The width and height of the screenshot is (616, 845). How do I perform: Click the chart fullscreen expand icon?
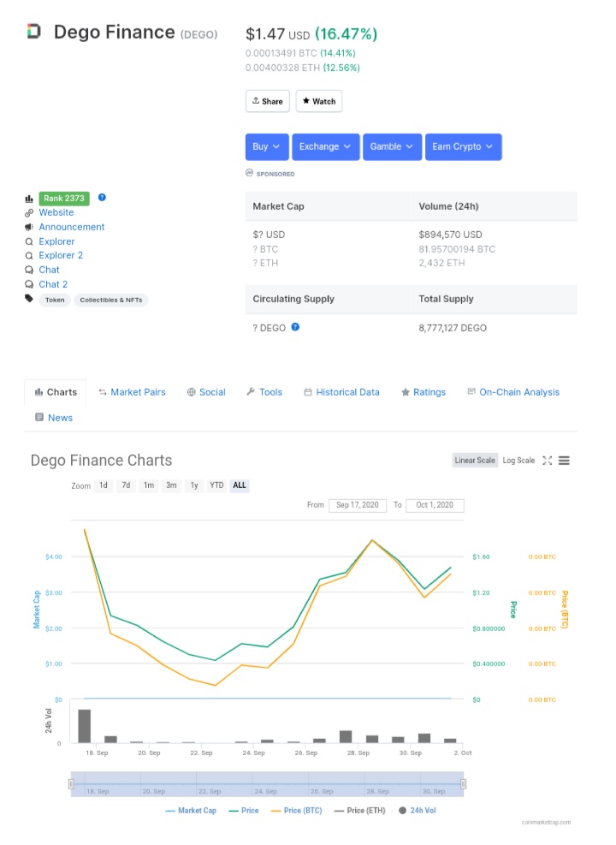tap(547, 461)
